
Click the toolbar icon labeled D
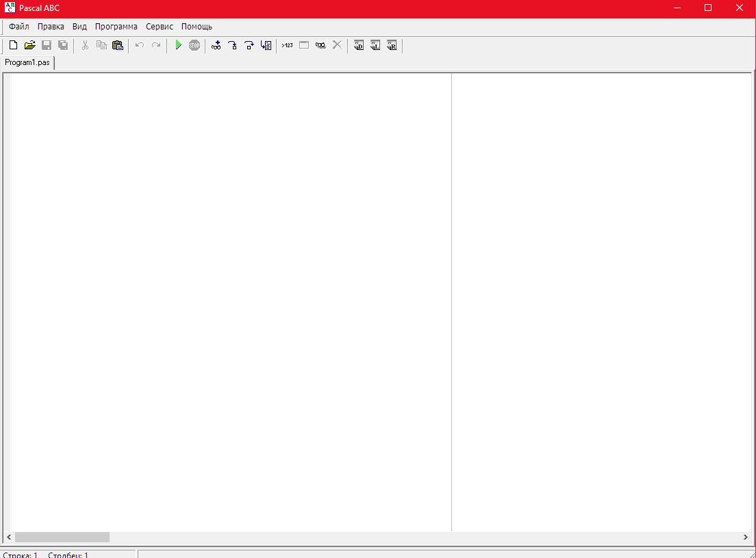(359, 46)
